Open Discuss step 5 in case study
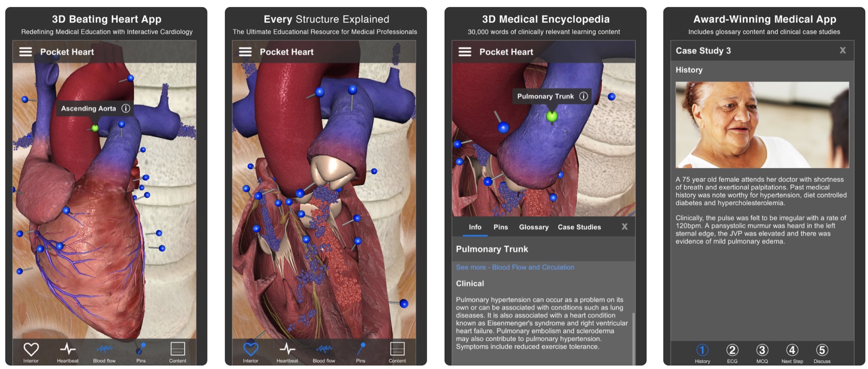The width and height of the screenshot is (868, 369). pos(822,354)
